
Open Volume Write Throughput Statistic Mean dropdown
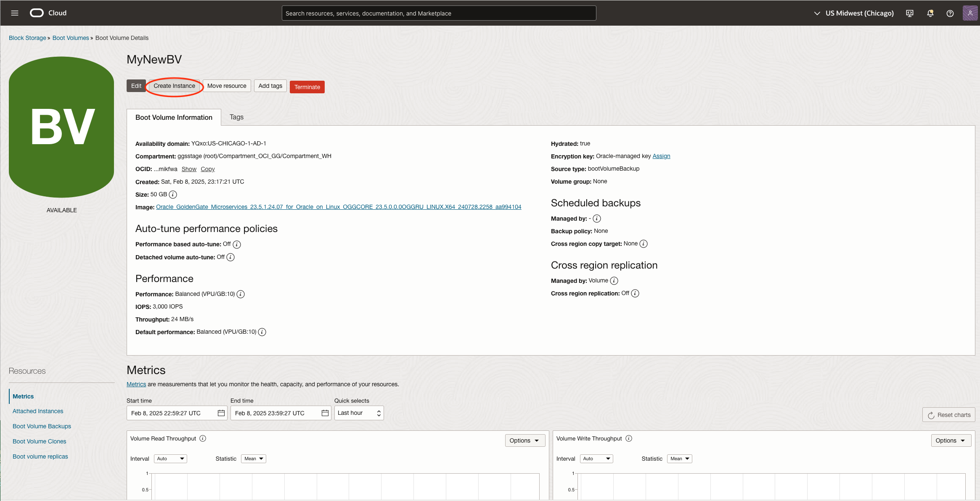tap(679, 459)
